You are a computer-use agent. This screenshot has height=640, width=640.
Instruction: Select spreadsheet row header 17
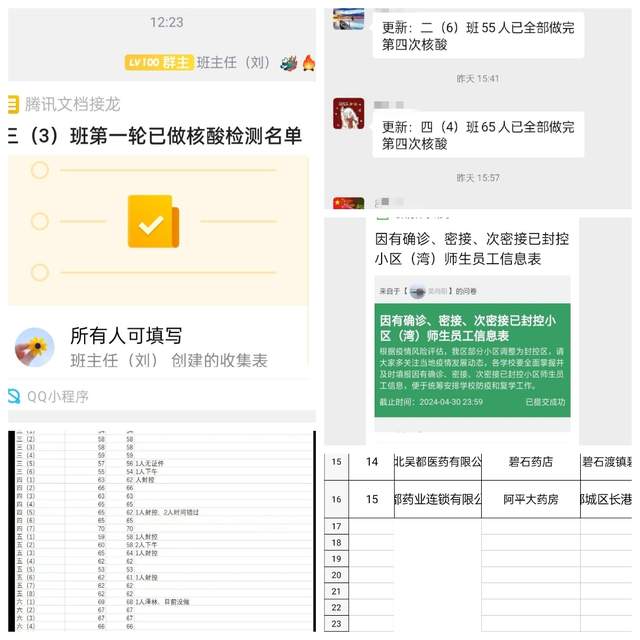336,526
